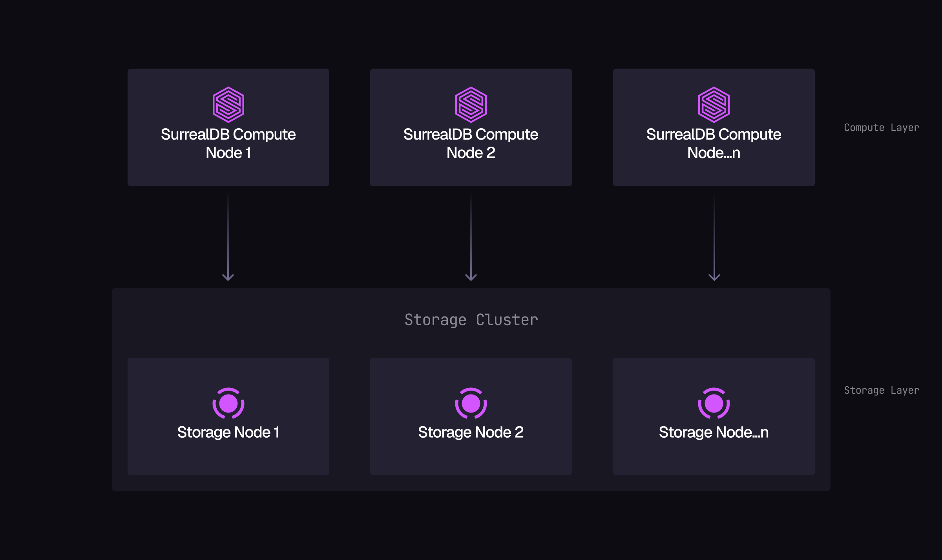This screenshot has height=560, width=942.
Task: Click the 'Storage Node 2' text
Action: coord(471,433)
